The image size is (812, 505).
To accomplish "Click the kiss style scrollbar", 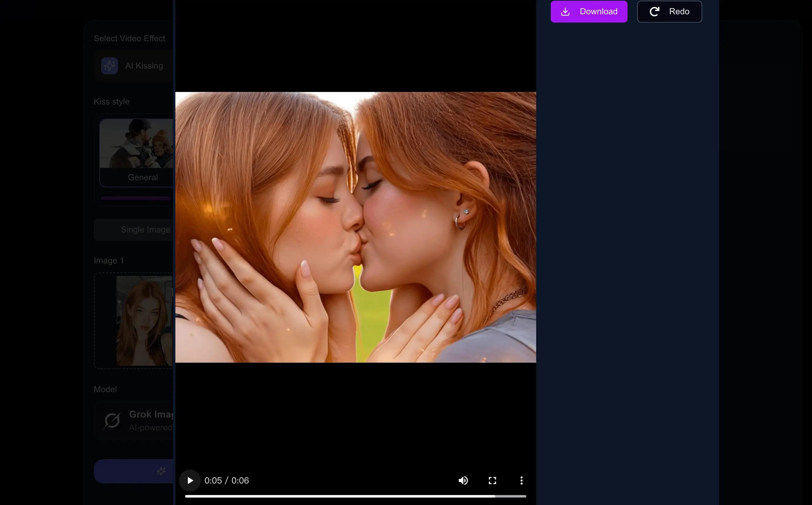I will 136,198.
